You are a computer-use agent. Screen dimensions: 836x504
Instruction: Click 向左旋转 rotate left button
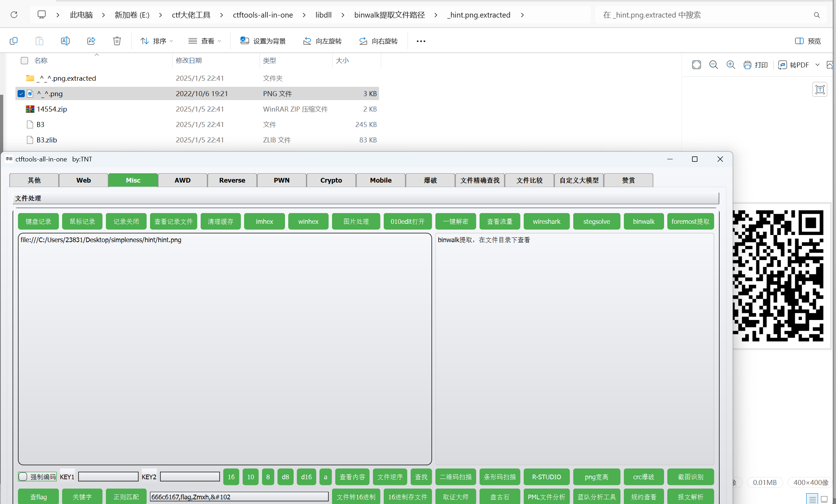322,41
